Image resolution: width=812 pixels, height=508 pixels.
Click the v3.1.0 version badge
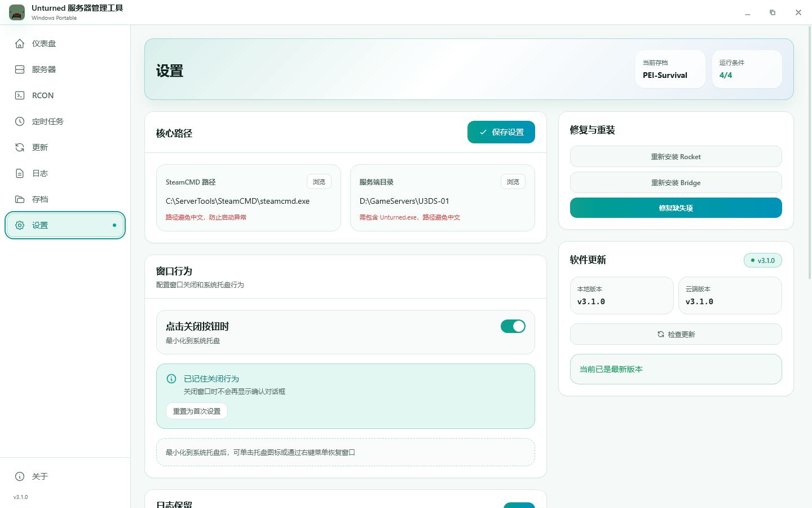763,260
